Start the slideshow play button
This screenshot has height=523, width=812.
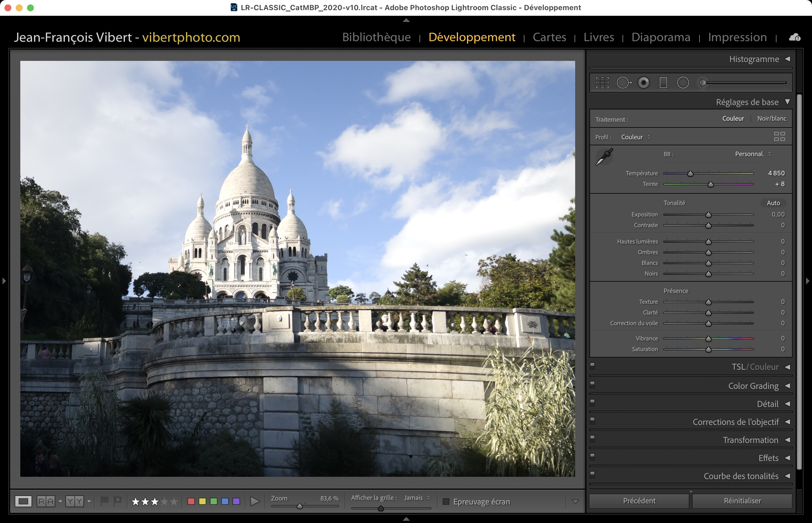[x=255, y=501]
